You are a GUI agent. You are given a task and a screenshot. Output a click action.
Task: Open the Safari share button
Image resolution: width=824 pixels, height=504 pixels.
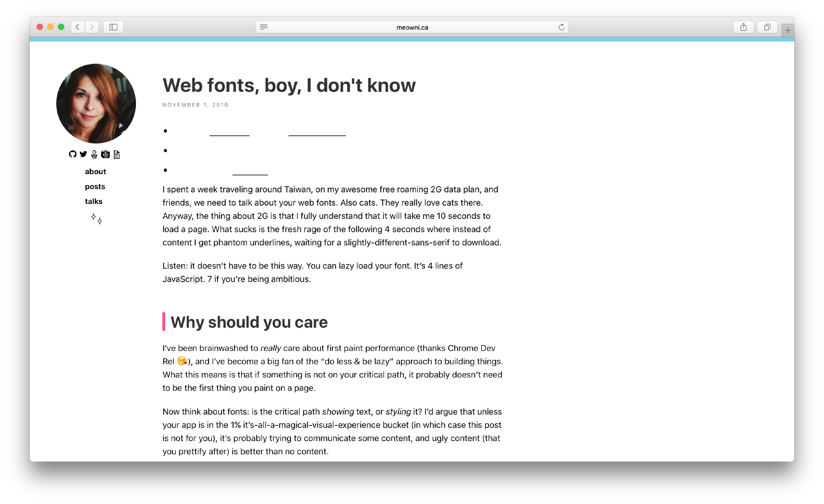pyautogui.click(x=743, y=27)
